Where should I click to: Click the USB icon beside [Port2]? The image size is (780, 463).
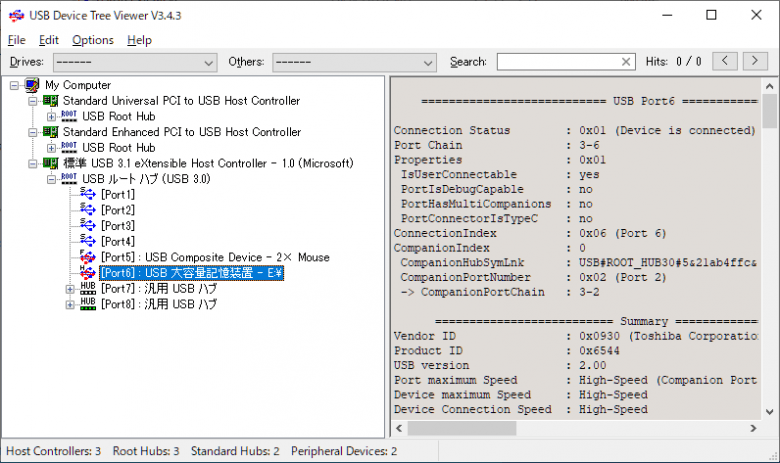pyautogui.click(x=88, y=210)
